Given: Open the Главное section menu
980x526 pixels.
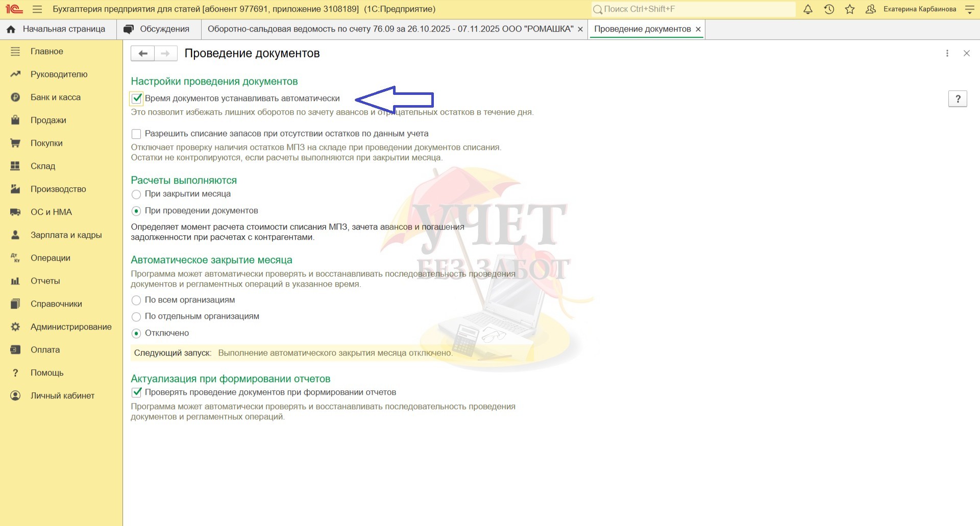Looking at the screenshot, I should pyautogui.click(x=47, y=52).
